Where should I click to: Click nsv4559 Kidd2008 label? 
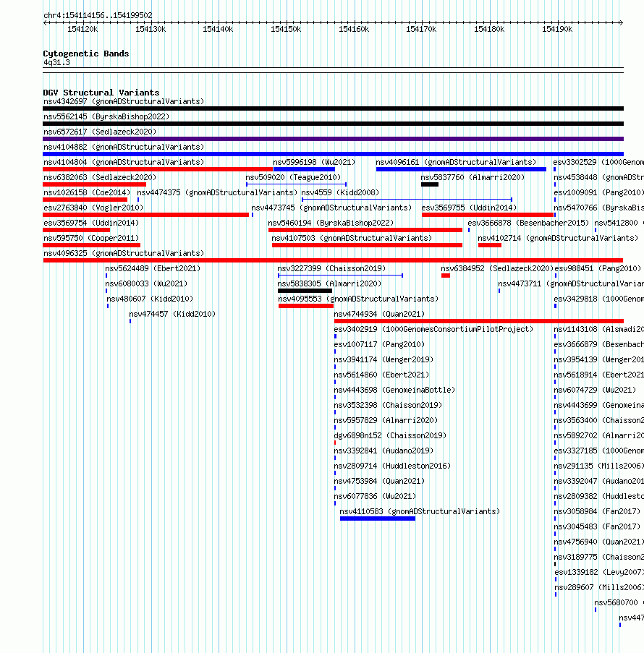[340, 193]
